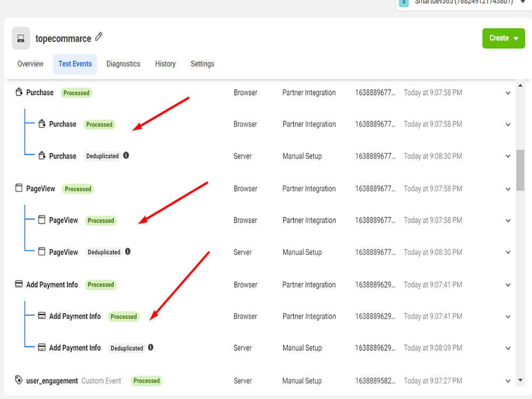
Task: Click the payment card icon beside Add Payment Info
Action: point(19,285)
